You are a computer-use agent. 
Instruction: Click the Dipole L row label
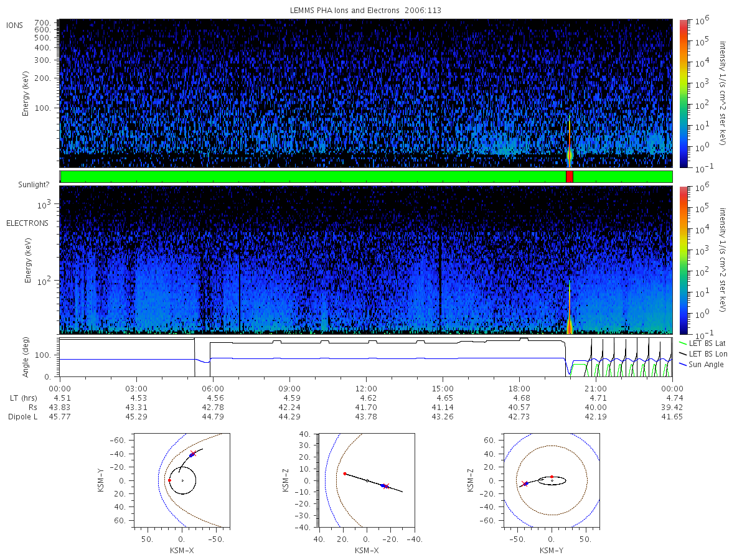tap(23, 416)
